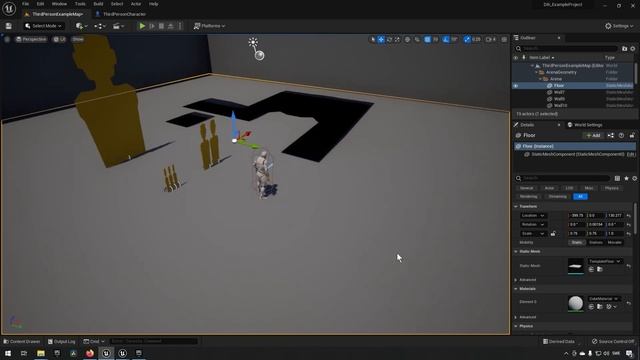The height and width of the screenshot is (360, 640).
Task: Toggle the details panel lock icon
Action: 632,136
